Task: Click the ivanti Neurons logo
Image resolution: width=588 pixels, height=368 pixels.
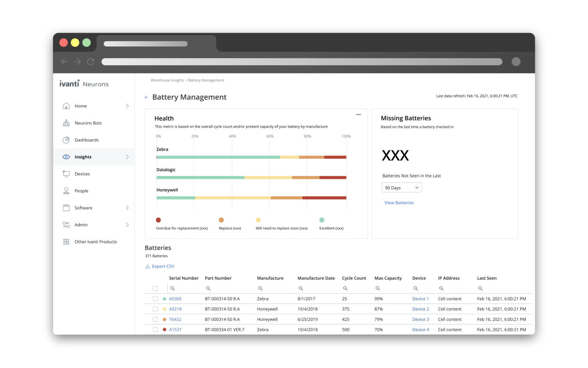Action: [84, 84]
